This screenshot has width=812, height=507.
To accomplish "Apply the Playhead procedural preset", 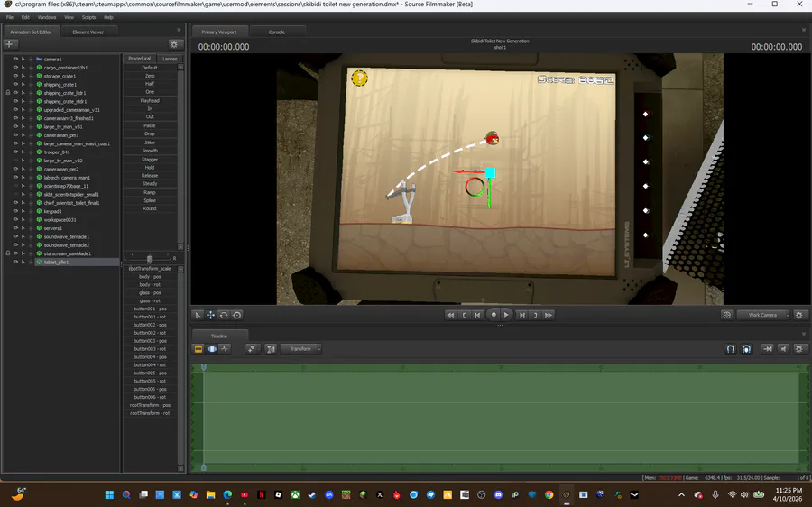I will click(x=150, y=100).
